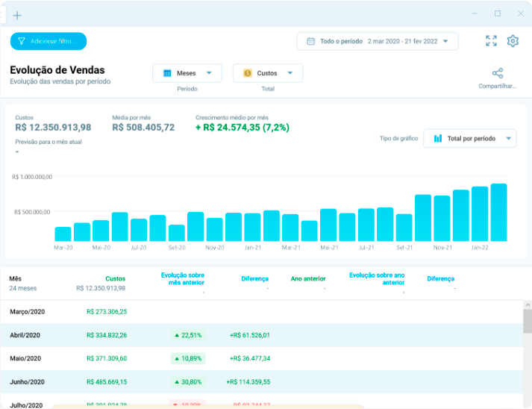Viewport: 532px width, 409px height.
Task: Click the Ano anterior column header
Action: click(x=308, y=278)
